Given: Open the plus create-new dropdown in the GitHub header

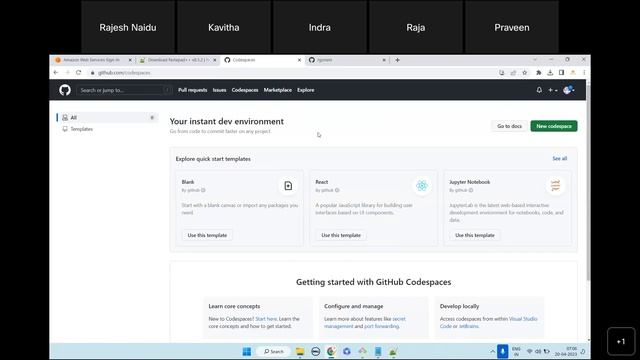Looking at the screenshot, I should [x=553, y=90].
